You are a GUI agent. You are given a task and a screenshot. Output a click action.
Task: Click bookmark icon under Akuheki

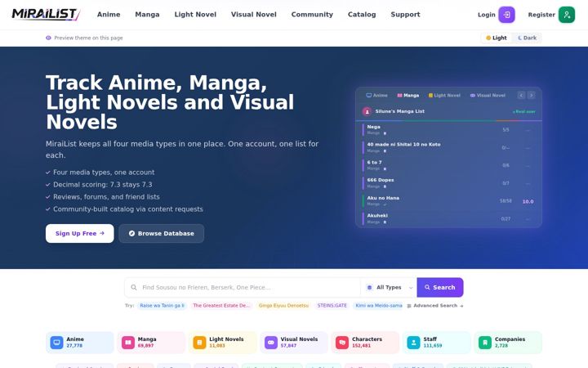385,222
